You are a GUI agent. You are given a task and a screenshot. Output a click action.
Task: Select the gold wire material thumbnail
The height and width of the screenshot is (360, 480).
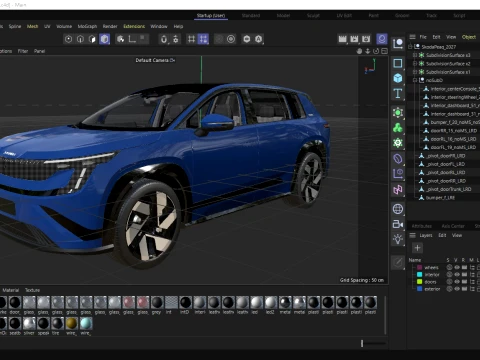(71, 323)
